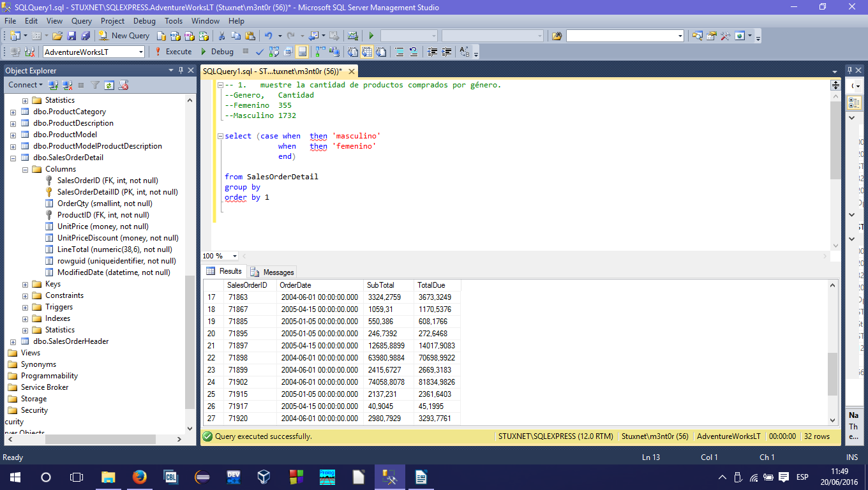Collapse the Columns folder node
The image size is (868, 490).
25,169
